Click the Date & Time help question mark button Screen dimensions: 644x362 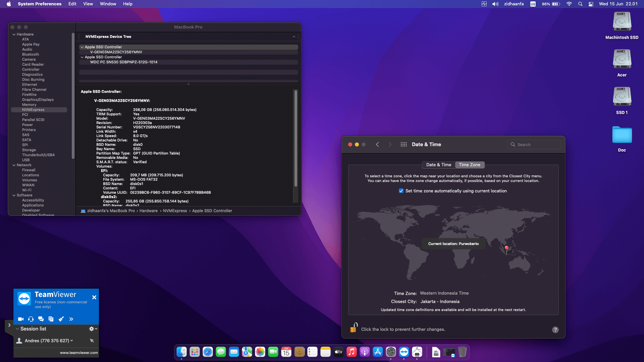(x=556, y=330)
